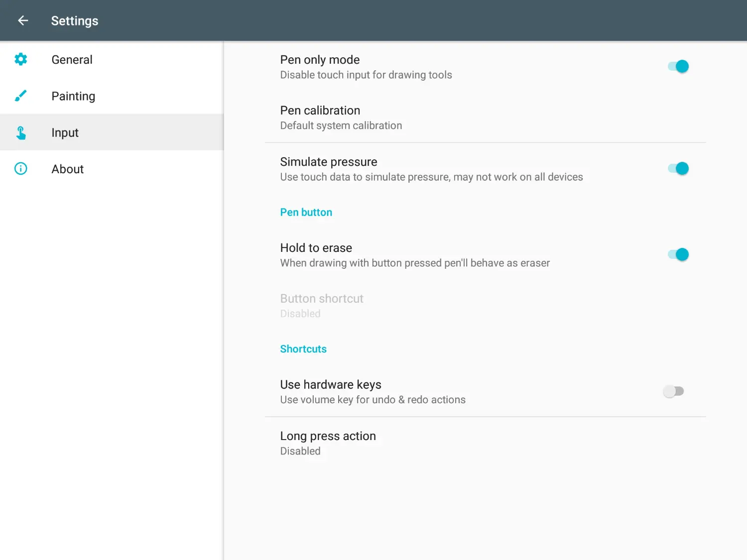
Task: Enable Use hardware keys switch
Action: pyautogui.click(x=674, y=391)
